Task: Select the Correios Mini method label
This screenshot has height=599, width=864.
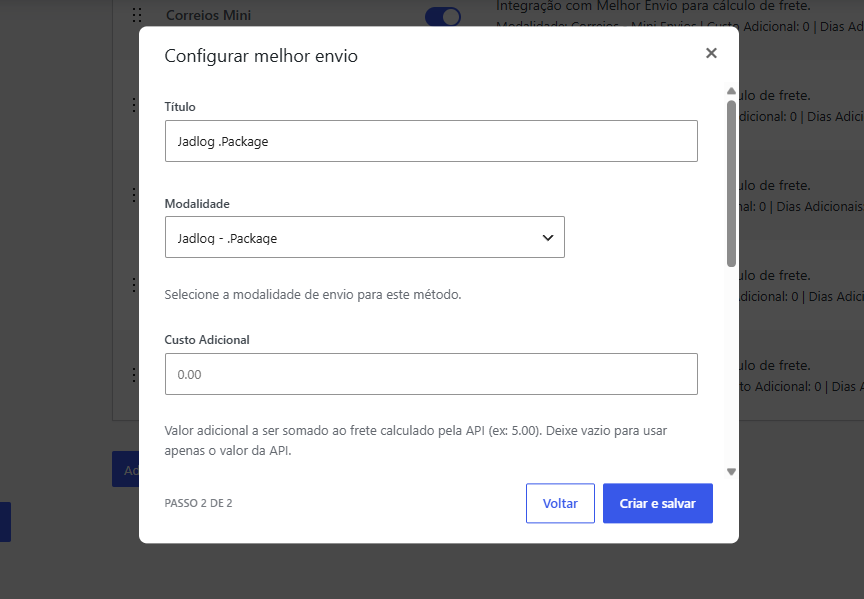Action: [208, 15]
